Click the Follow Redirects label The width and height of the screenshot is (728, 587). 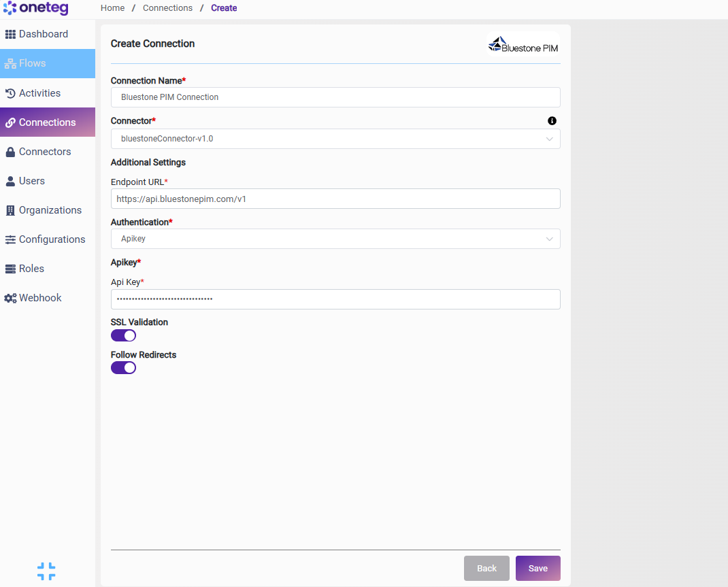144,354
